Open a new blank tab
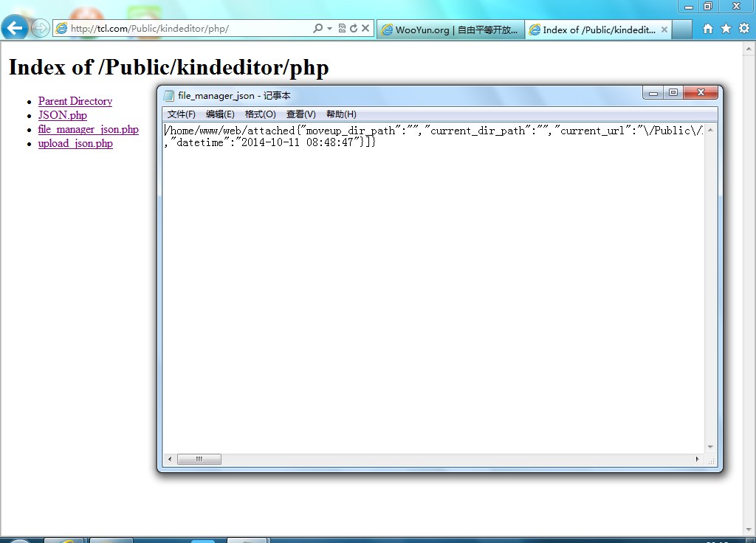756x543 pixels. click(x=681, y=30)
